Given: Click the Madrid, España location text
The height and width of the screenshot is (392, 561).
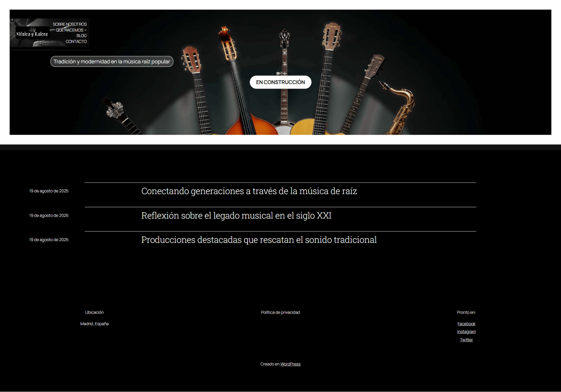Looking at the screenshot, I should click(94, 324).
